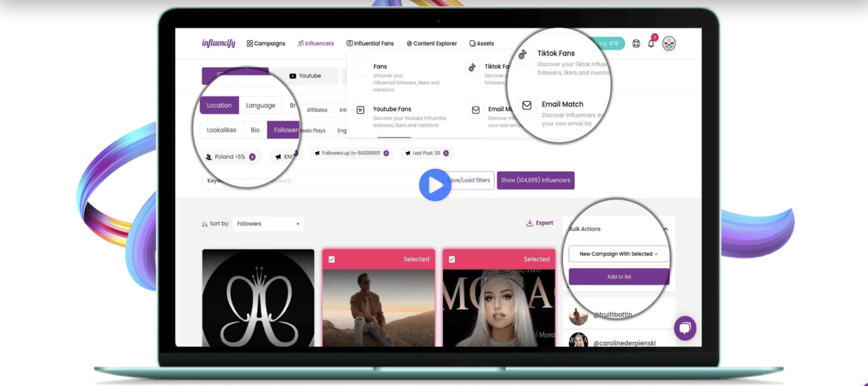Open Email Match to discover influencers

coord(562,104)
